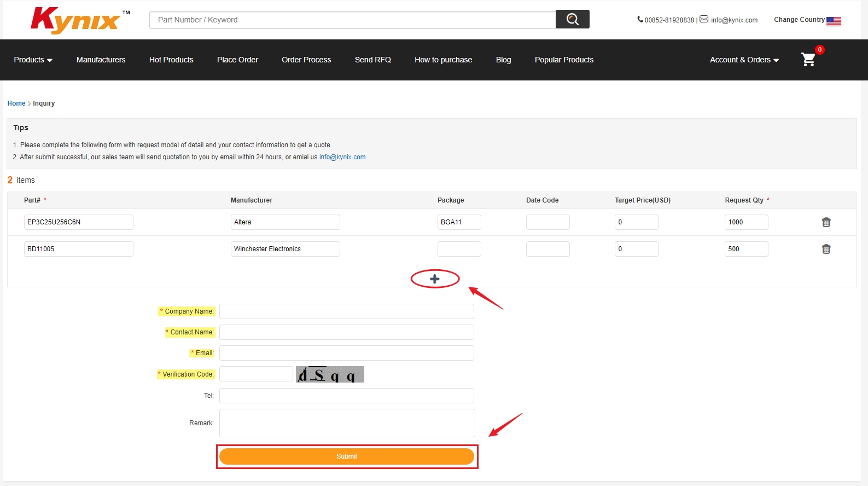Click the search magnifier button
Screen dimensions: 868x486
(x=572, y=19)
